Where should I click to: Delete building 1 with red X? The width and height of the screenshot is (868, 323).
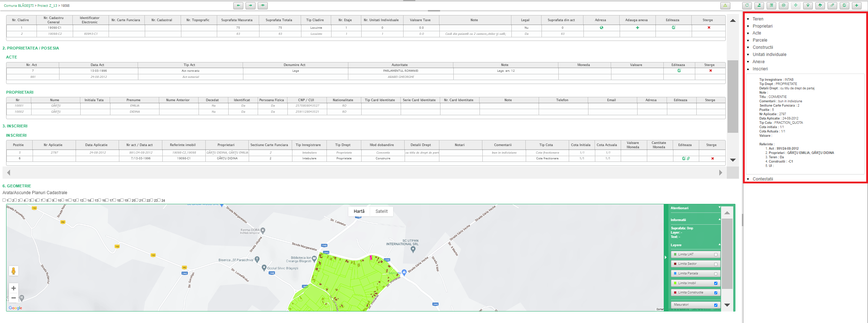pyautogui.click(x=709, y=28)
